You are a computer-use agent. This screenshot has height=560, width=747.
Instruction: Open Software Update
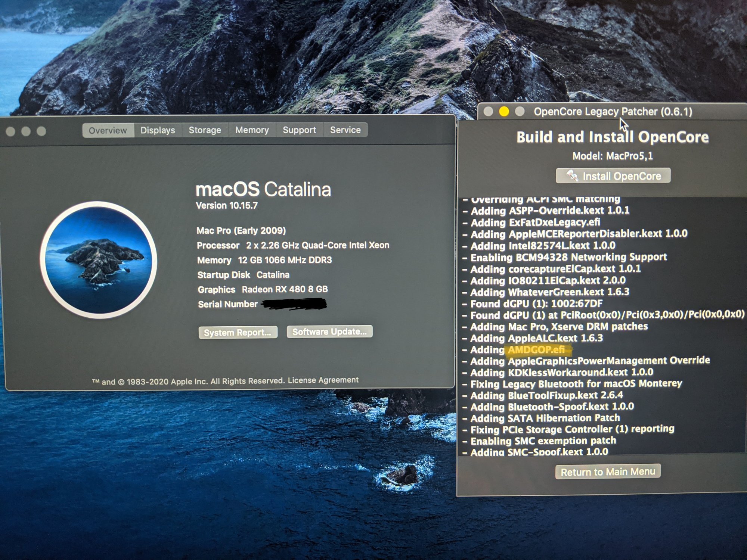pyautogui.click(x=329, y=332)
